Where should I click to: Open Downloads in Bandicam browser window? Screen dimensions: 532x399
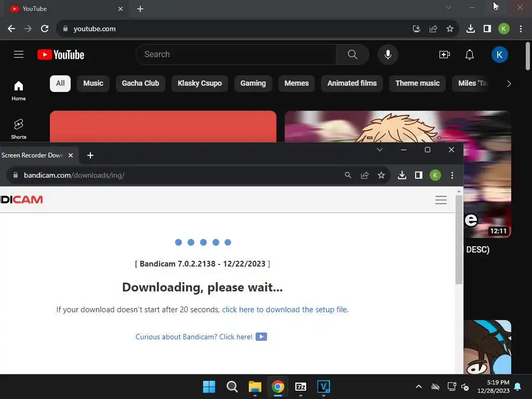(402, 175)
